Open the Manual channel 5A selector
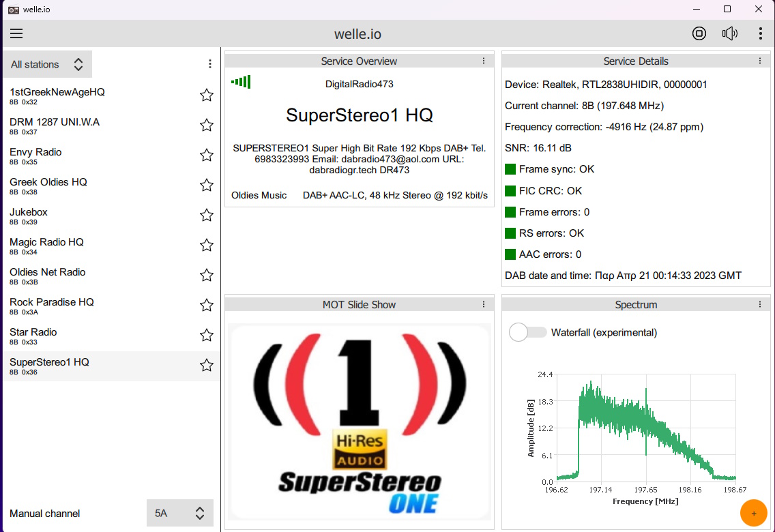The height and width of the screenshot is (532, 775). (180, 513)
